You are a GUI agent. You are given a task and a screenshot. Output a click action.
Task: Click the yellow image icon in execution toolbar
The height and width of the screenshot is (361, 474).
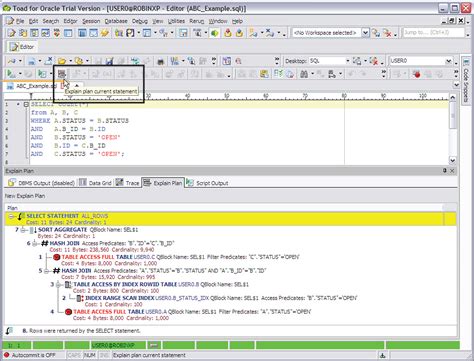(264, 74)
